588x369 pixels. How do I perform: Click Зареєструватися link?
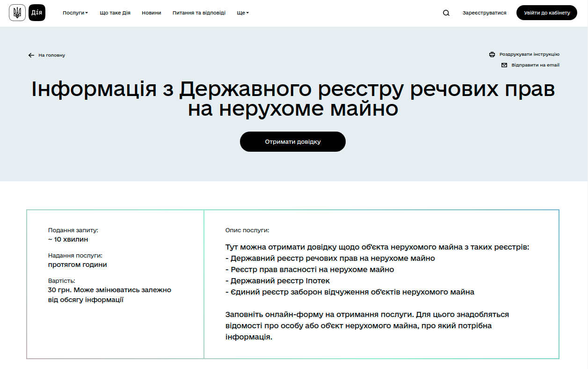click(484, 13)
